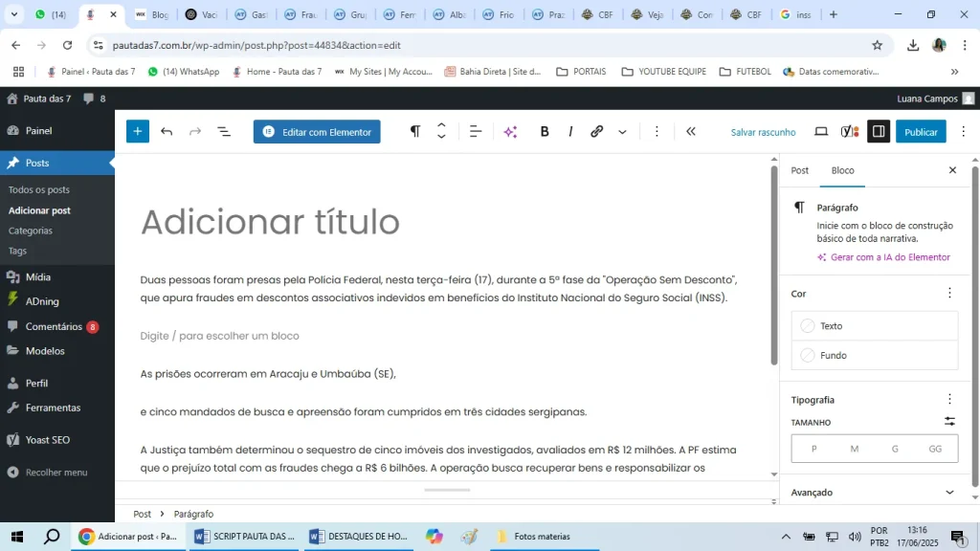
Task: Click the comments bubble in admin bar
Action: tap(95, 99)
